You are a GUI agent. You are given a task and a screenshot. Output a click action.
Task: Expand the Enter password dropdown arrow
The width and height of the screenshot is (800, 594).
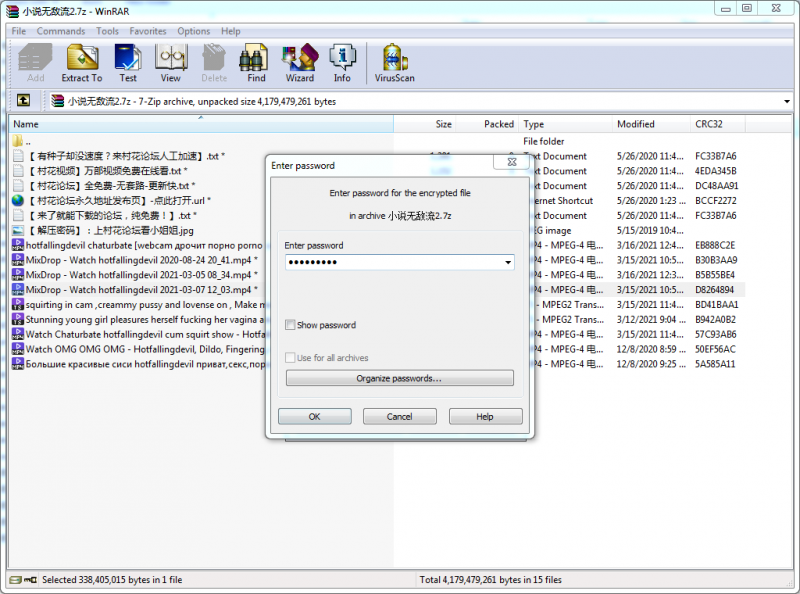(x=508, y=263)
